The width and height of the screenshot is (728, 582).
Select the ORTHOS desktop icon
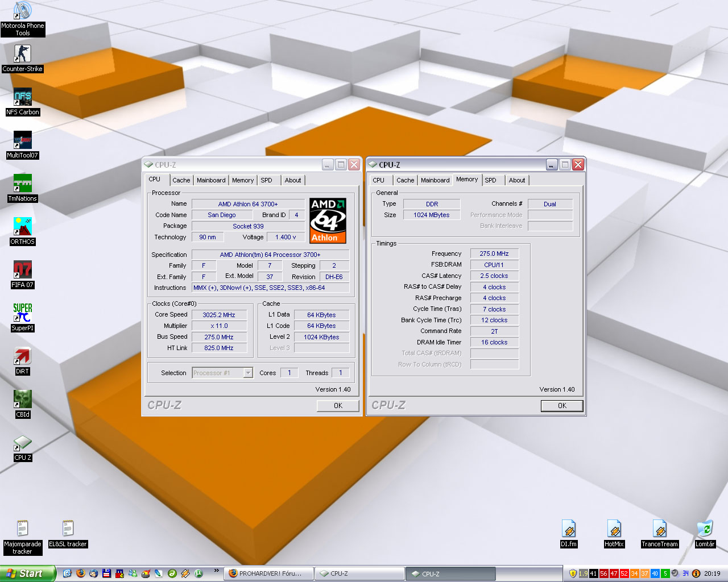(x=22, y=231)
